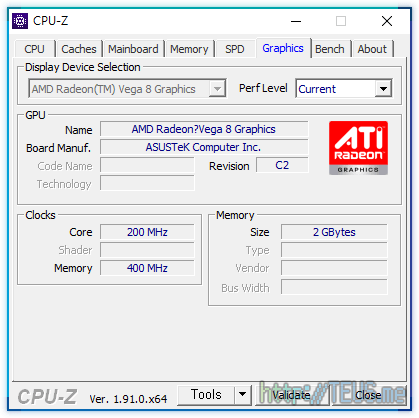Select the Memory tab
Screen dimensions: 419x418
[189, 49]
